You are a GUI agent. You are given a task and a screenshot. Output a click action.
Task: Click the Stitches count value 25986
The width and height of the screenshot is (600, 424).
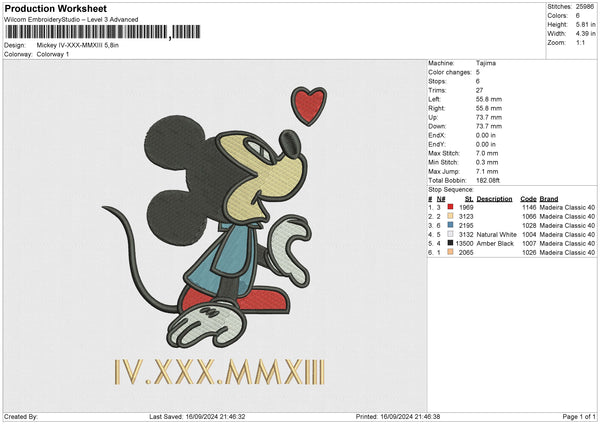585,6
